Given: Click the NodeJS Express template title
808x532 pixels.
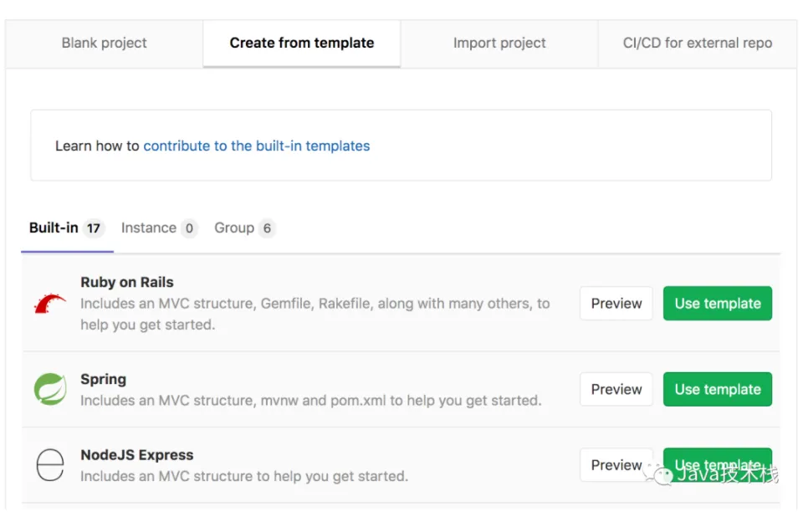Looking at the screenshot, I should tap(137, 455).
